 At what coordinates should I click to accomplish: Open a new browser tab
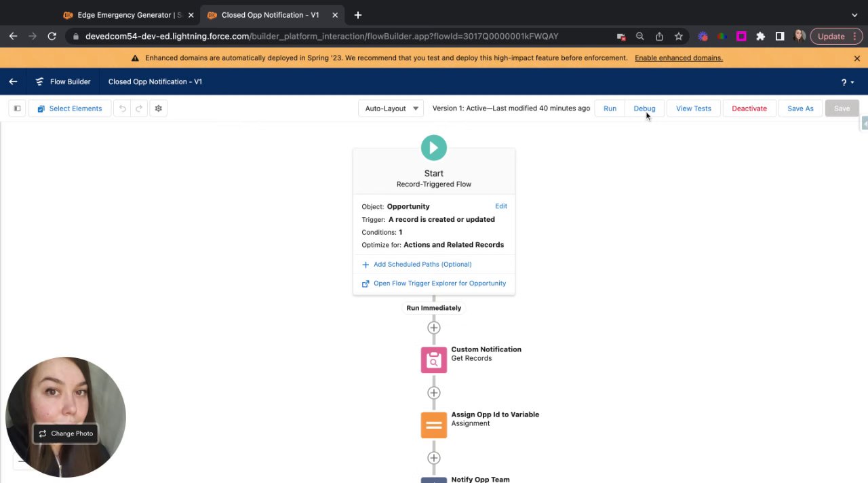358,15
